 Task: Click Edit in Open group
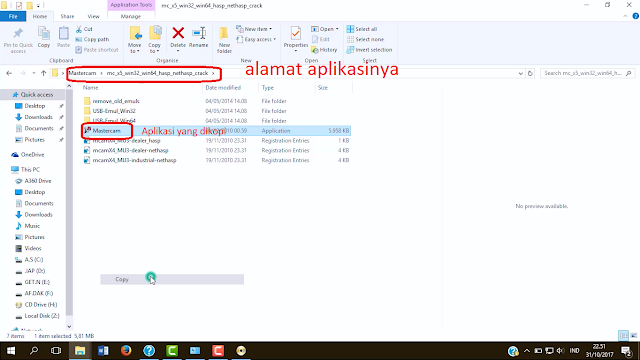pyautogui.click(x=321, y=39)
